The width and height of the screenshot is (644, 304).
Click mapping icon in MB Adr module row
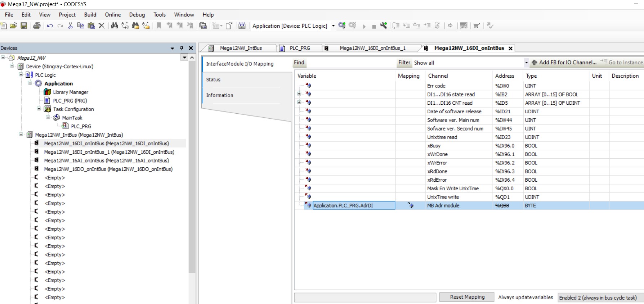410,205
